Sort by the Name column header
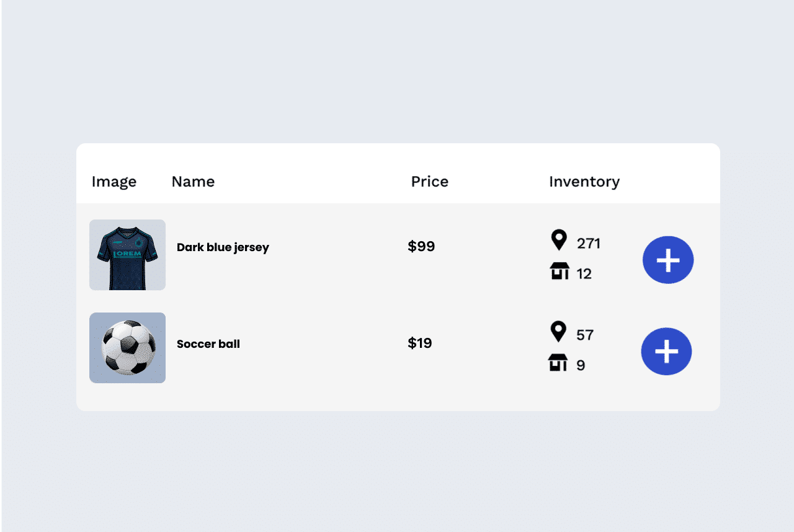The height and width of the screenshot is (532, 794). [193, 182]
